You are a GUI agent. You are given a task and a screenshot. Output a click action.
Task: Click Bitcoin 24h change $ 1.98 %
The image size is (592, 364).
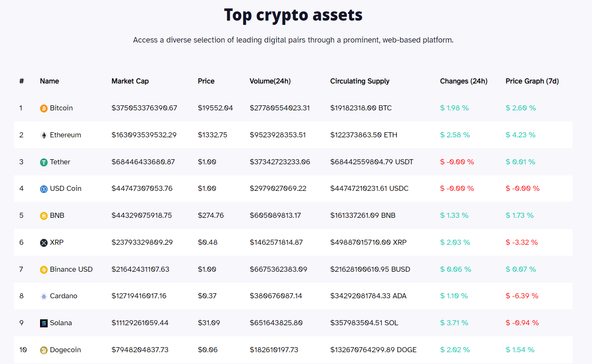coord(455,108)
